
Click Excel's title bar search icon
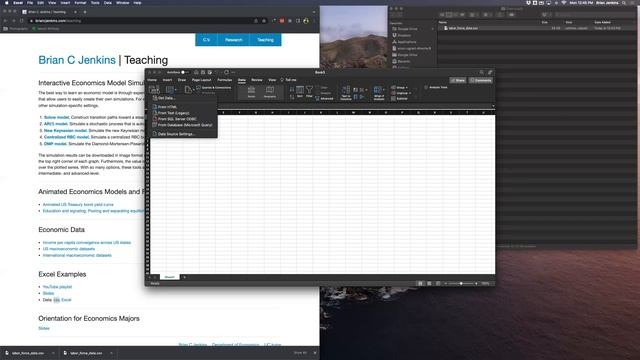click(482, 72)
